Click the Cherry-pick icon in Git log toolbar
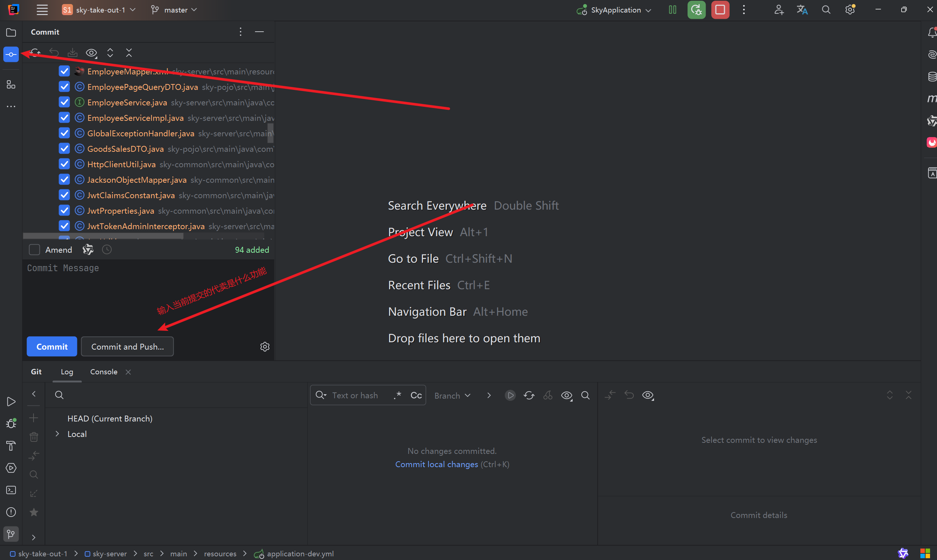The image size is (937, 560). [548, 395]
